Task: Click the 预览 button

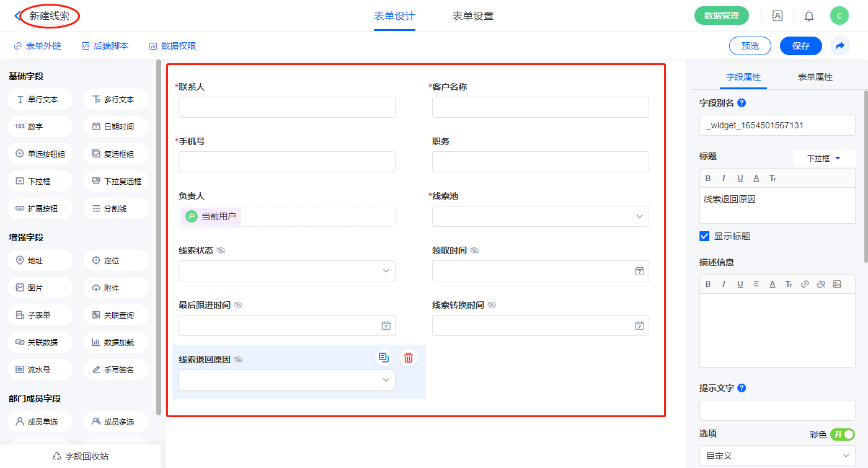Action: tap(750, 46)
